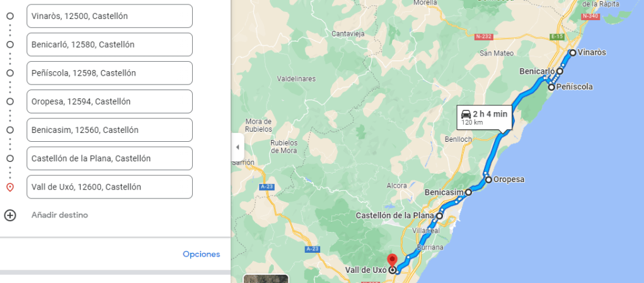Click the Oropesa waypoint marker on the map
Screen dimensions: 644x283
click(x=488, y=180)
